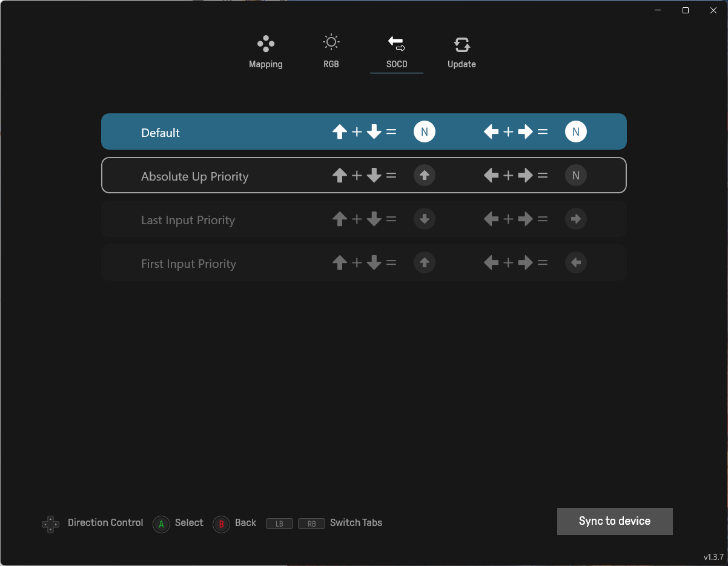Click the Absolute Up Priority row down arrow icon
Viewport: 728px width, 566px height.
tap(374, 175)
